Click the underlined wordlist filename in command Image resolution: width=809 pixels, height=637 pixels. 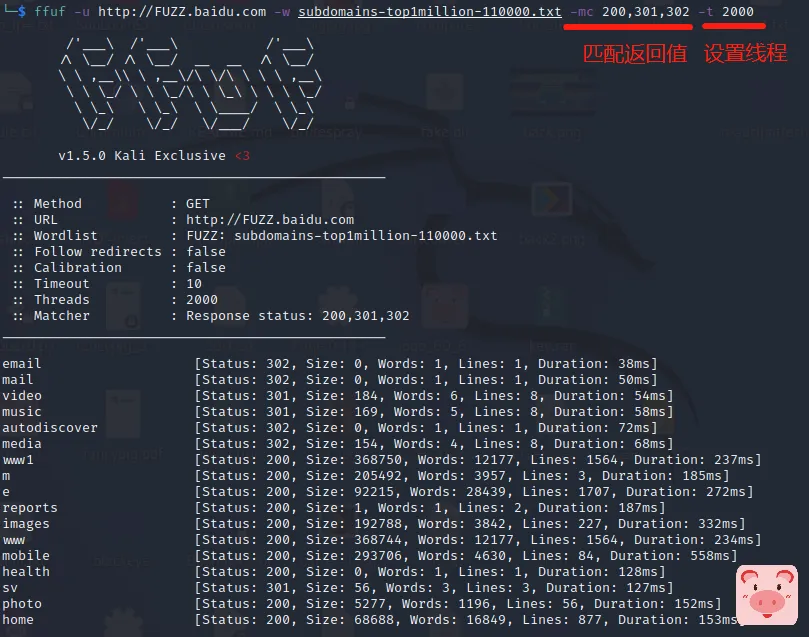(x=430, y=12)
